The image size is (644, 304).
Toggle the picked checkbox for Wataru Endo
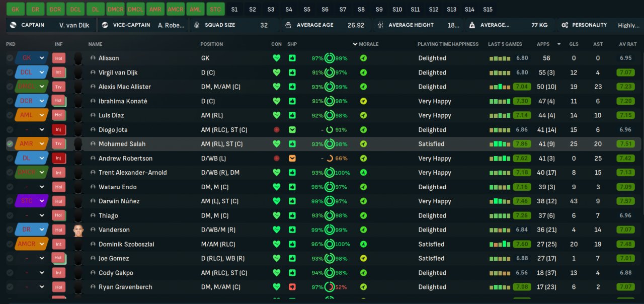tap(10, 187)
